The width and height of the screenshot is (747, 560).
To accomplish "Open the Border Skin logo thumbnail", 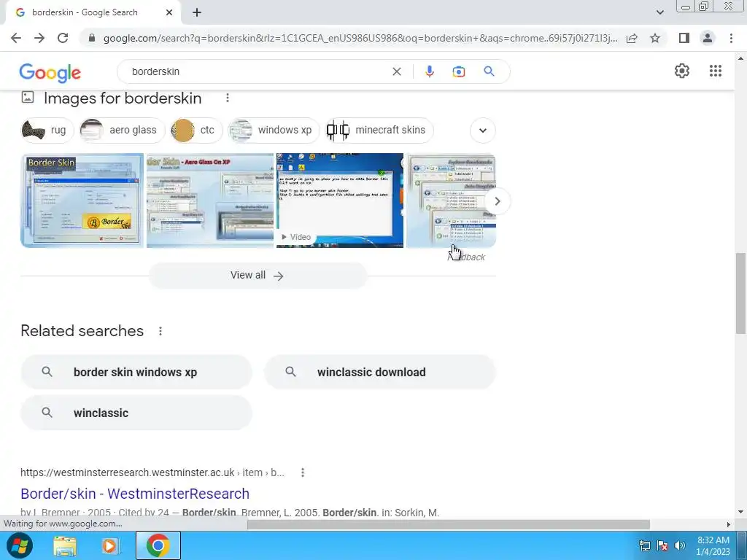I will 82,201.
